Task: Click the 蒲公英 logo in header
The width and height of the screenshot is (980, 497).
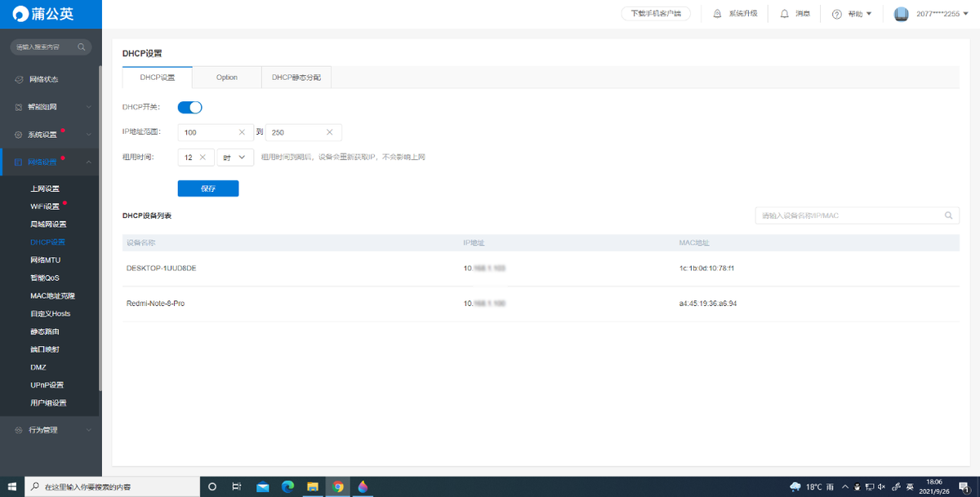Action: pos(42,14)
